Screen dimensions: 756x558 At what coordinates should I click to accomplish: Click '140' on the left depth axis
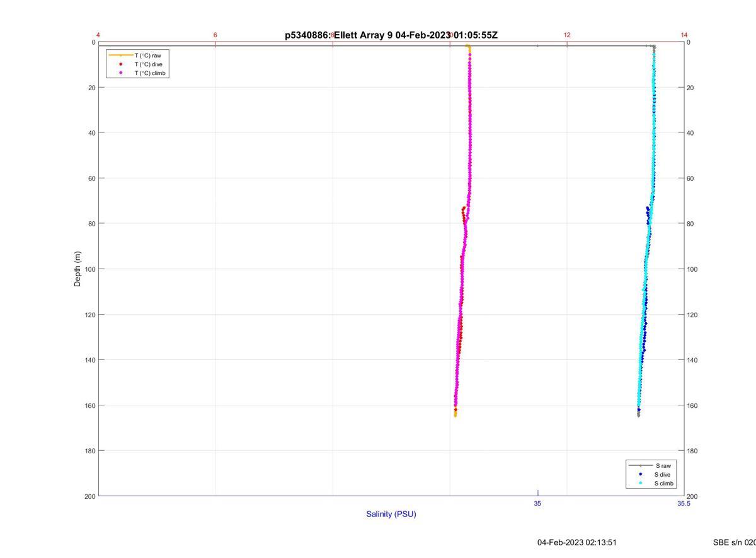pos(89,360)
